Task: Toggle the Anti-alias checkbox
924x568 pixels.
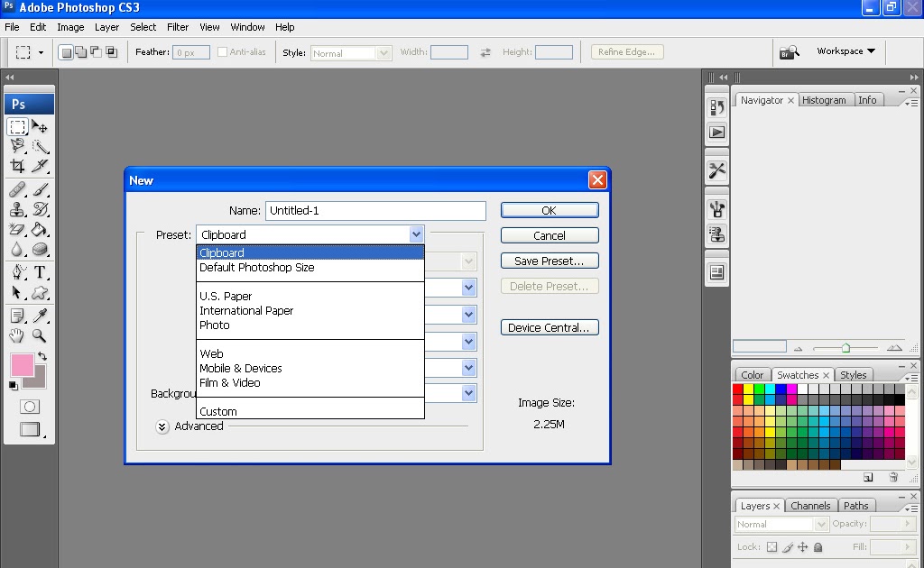Action: [x=222, y=51]
